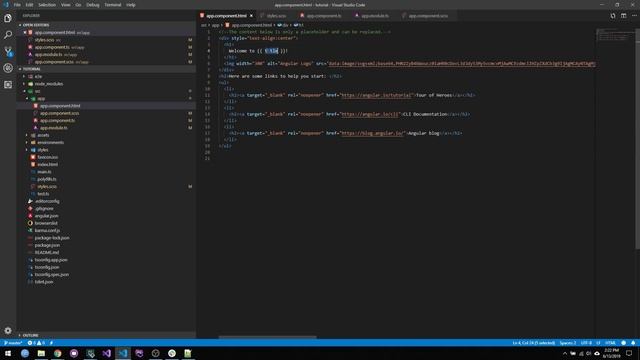Open package.json in the file tree

47,245
